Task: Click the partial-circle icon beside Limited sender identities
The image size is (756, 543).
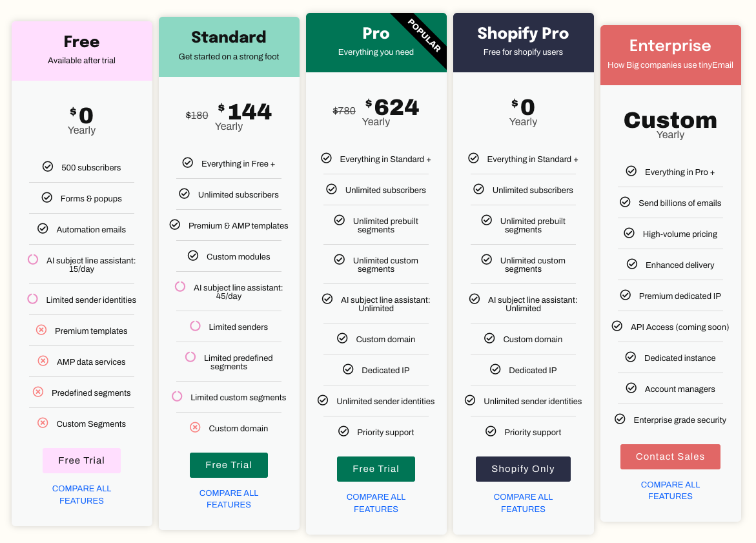Action: (x=32, y=299)
